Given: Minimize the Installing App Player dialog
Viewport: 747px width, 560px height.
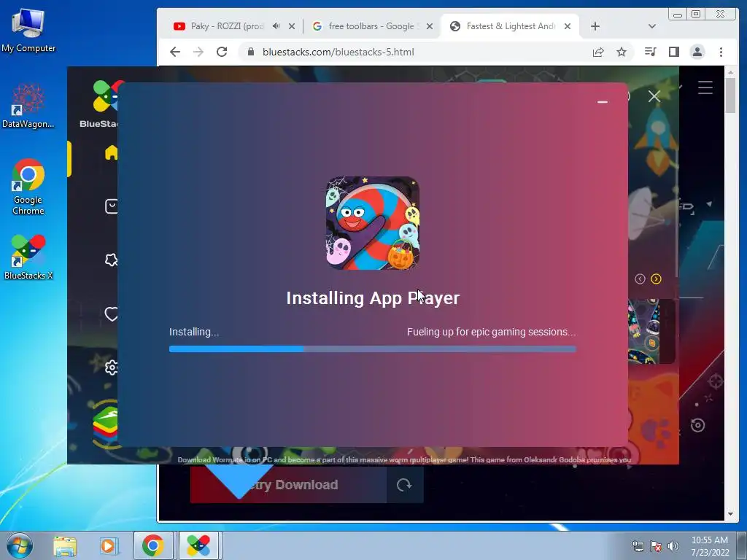Looking at the screenshot, I should tap(602, 101).
